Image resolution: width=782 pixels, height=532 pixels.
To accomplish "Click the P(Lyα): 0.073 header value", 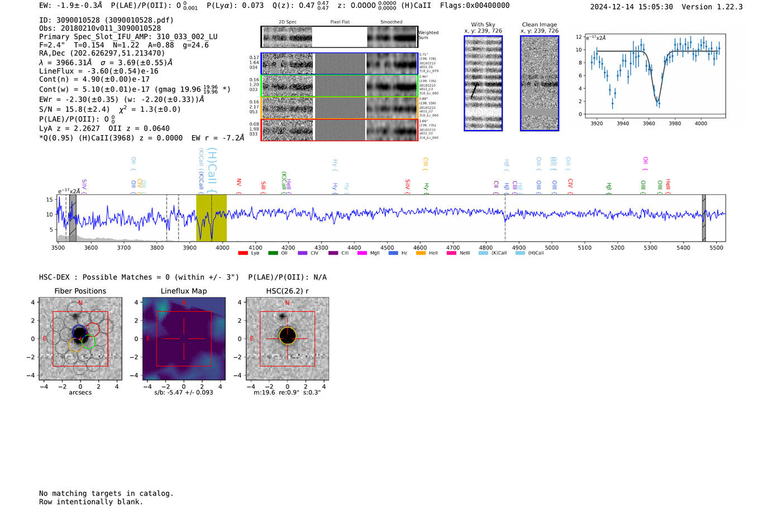I will (x=235, y=6).
